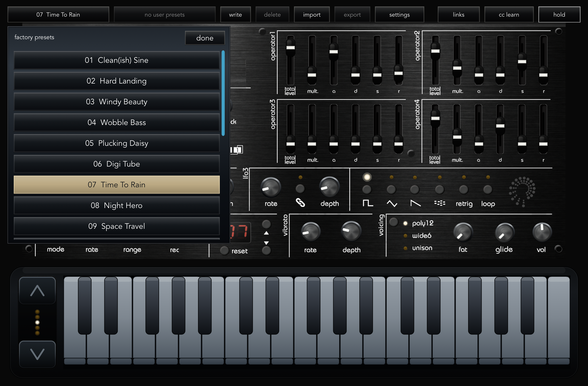Viewport: 588px width, 386px height.
Task: Load preset 01 Clean(ish) Sine
Action: point(117,60)
